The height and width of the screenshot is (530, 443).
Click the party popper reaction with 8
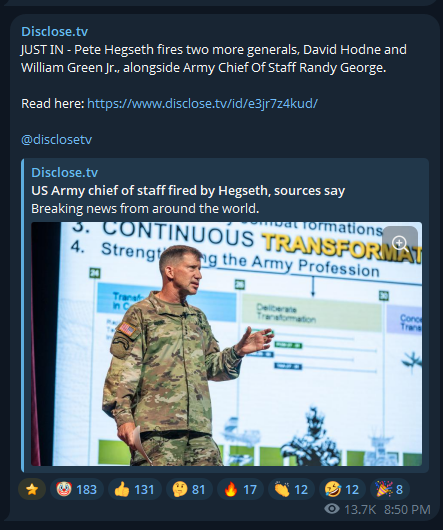coord(390,489)
